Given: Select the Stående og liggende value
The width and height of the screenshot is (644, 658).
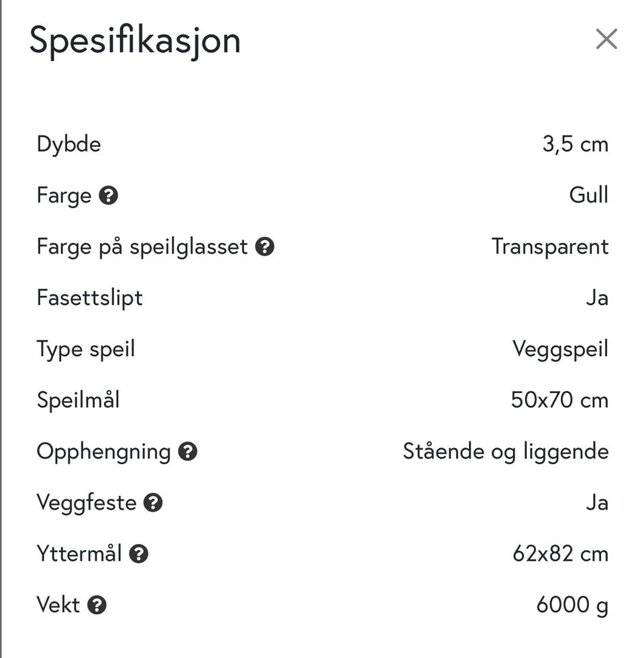Looking at the screenshot, I should pyautogui.click(x=505, y=451).
